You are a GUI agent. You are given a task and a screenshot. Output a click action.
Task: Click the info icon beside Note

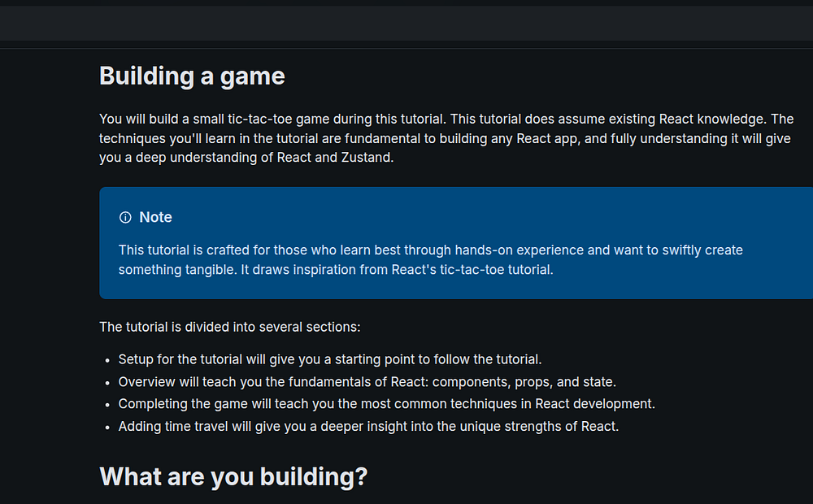click(x=125, y=217)
